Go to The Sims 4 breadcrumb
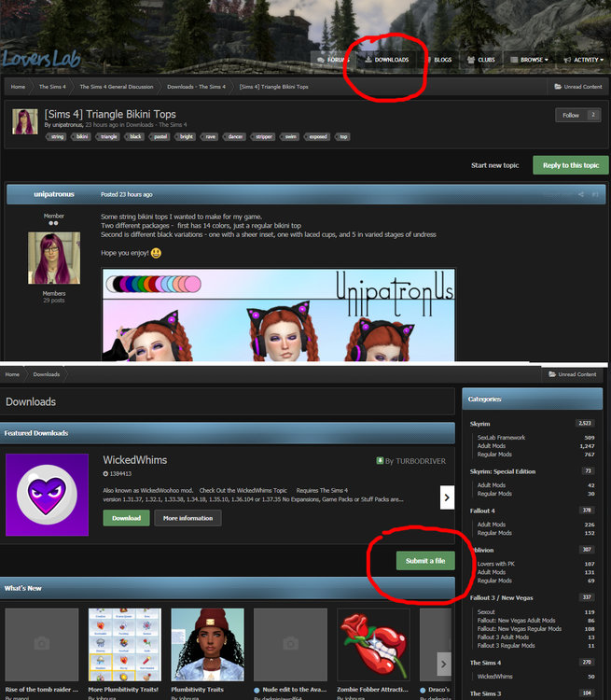The image size is (611, 700). pyautogui.click(x=52, y=87)
